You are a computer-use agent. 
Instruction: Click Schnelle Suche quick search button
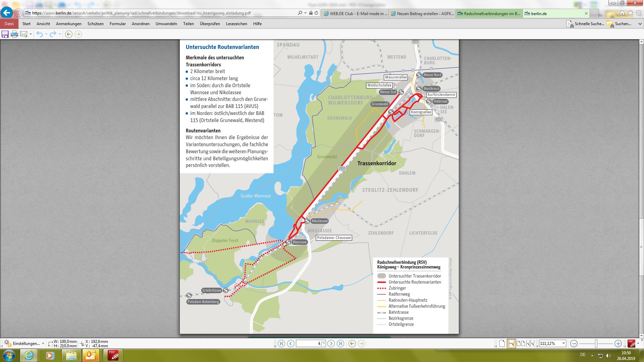click(585, 24)
